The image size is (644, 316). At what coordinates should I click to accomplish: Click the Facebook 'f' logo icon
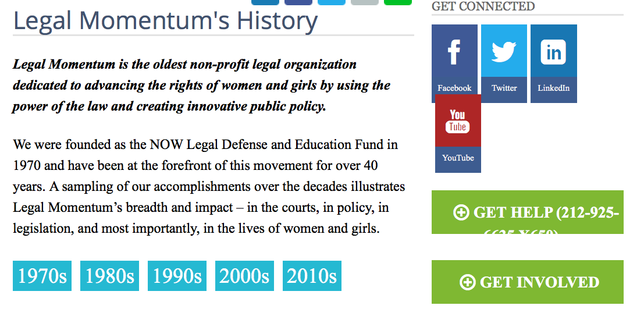(x=454, y=51)
